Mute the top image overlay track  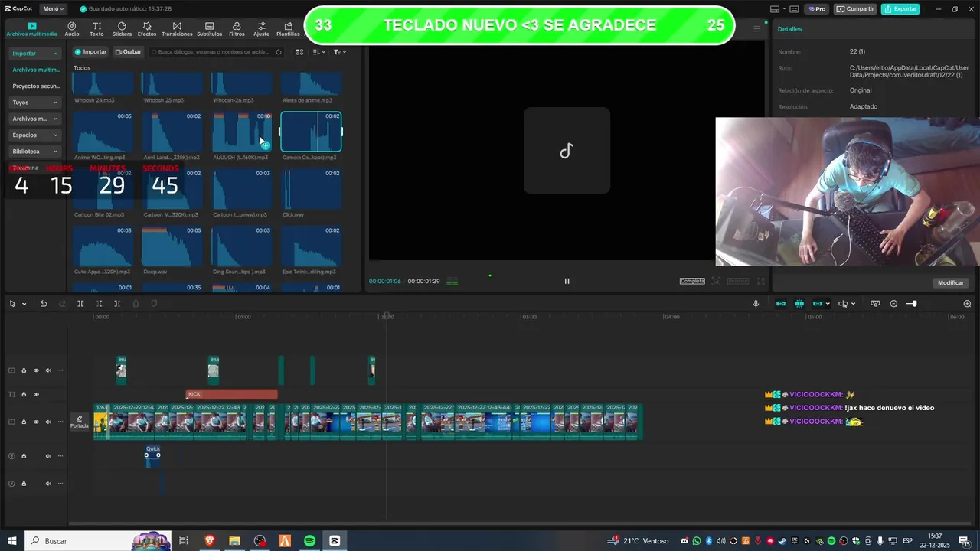coord(48,370)
